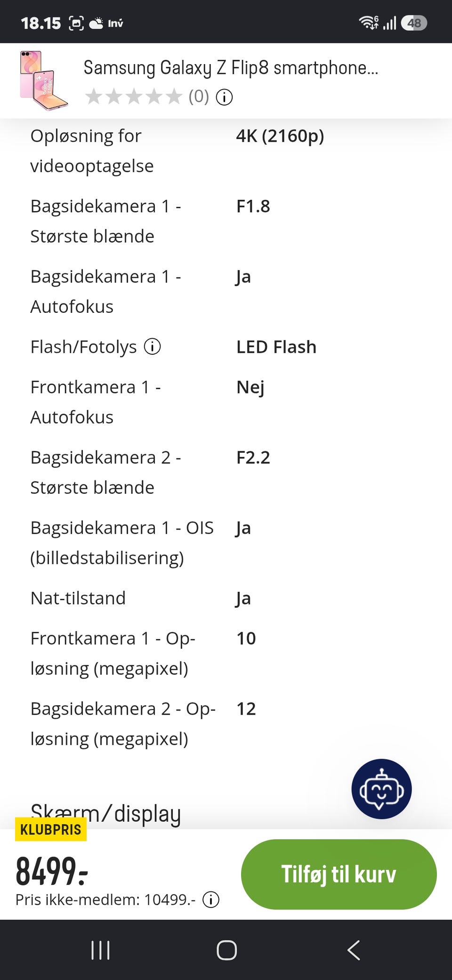The image size is (452, 980).
Task: Tap info icon next to Flash/Fotolys
Action: pyautogui.click(x=152, y=347)
